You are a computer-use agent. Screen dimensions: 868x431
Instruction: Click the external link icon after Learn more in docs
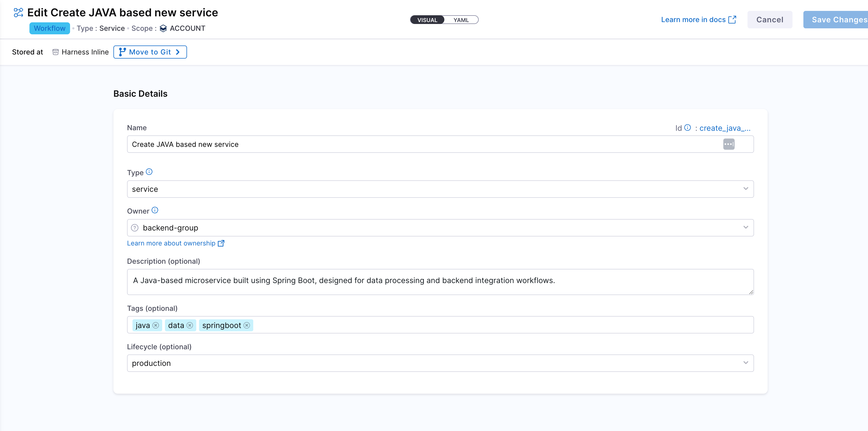(733, 20)
